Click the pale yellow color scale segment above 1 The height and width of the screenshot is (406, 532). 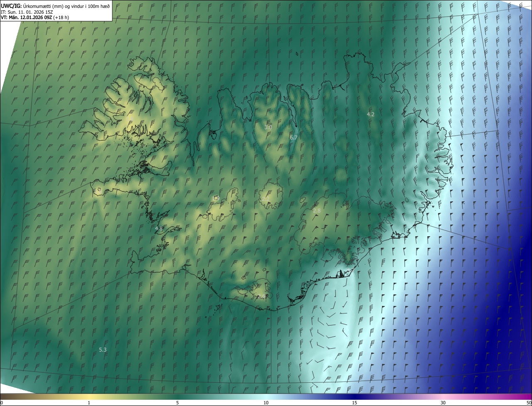(x=89, y=397)
